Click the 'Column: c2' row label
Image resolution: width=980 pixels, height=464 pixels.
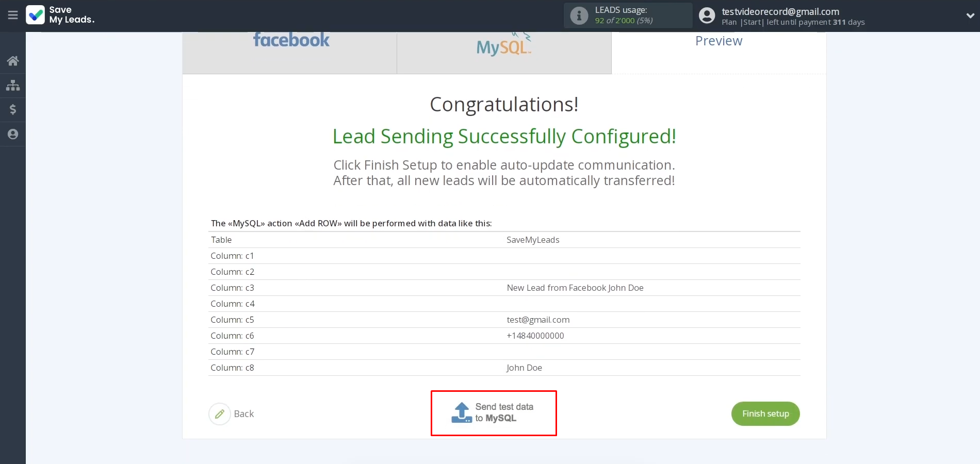coord(232,272)
